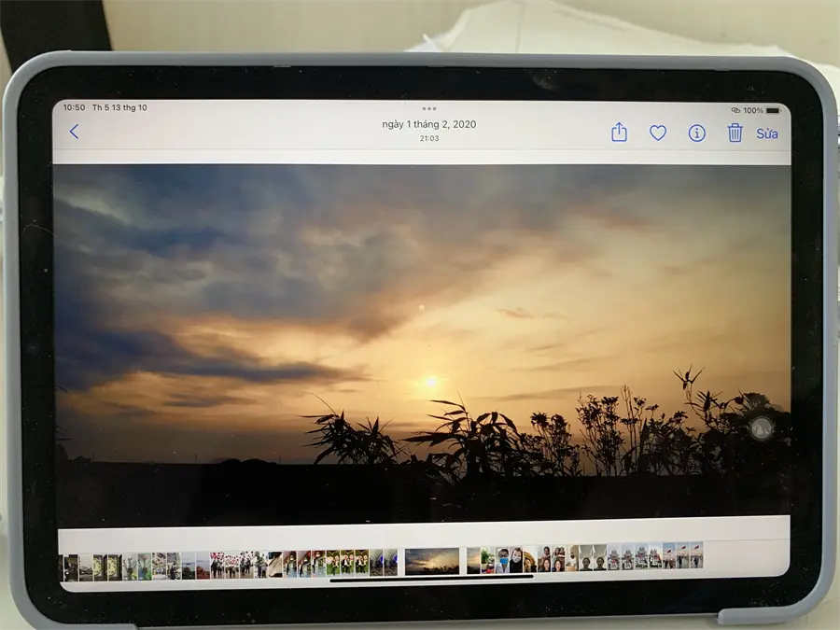840x630 pixels.
Task: Open the three-dot multitasking menu
Action: (x=429, y=109)
